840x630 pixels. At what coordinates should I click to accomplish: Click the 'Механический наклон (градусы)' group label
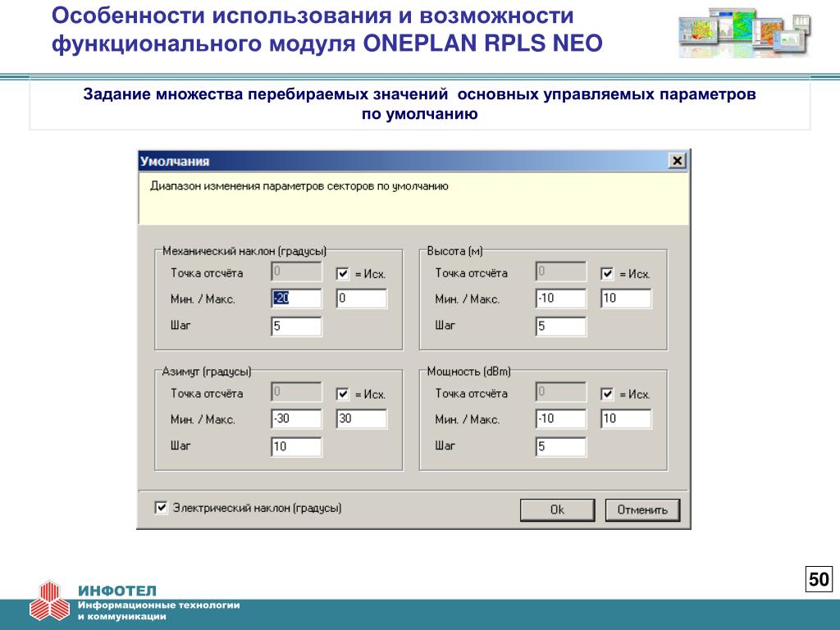point(244,251)
